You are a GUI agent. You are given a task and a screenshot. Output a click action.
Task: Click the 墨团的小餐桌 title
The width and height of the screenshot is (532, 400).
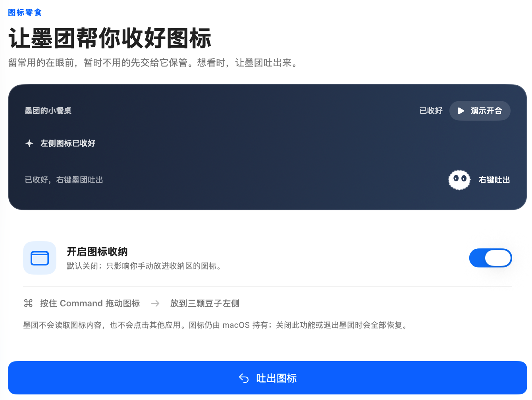click(48, 111)
